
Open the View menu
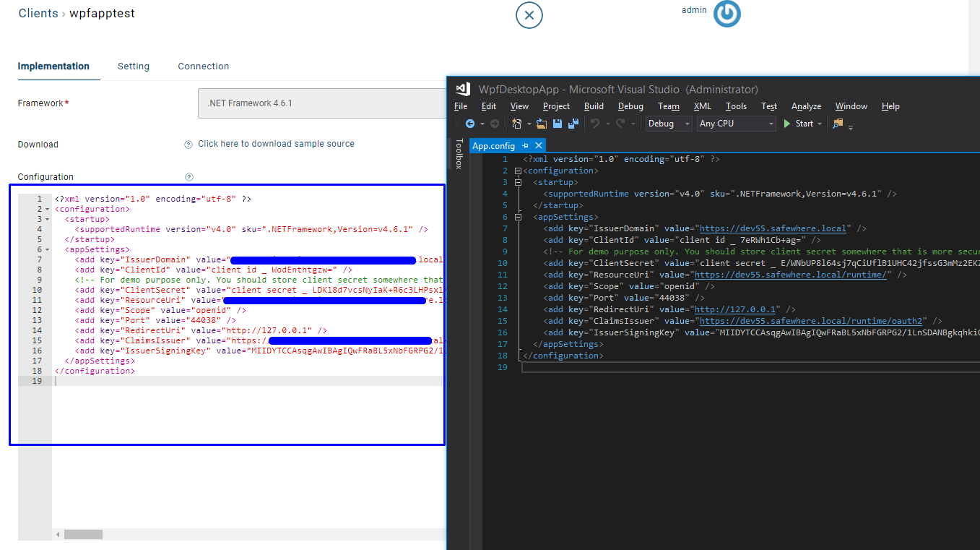tap(519, 106)
